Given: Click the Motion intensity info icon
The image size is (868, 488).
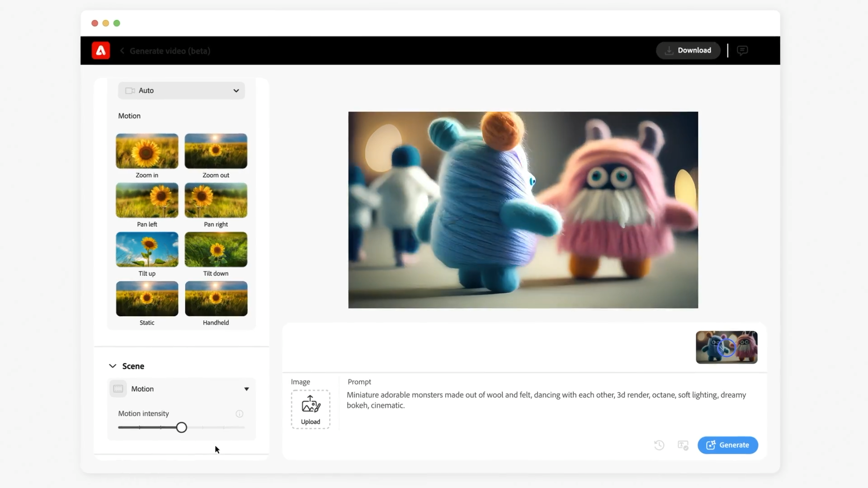Looking at the screenshot, I should (240, 413).
